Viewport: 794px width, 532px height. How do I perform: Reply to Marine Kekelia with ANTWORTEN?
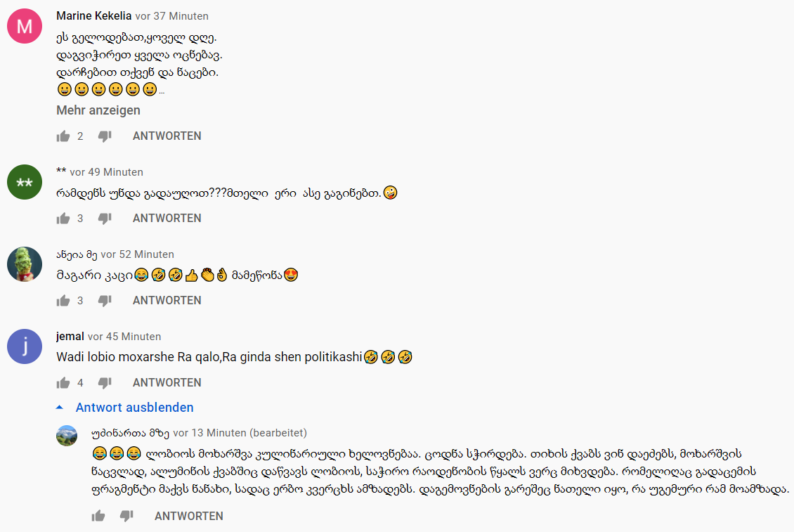tap(167, 136)
